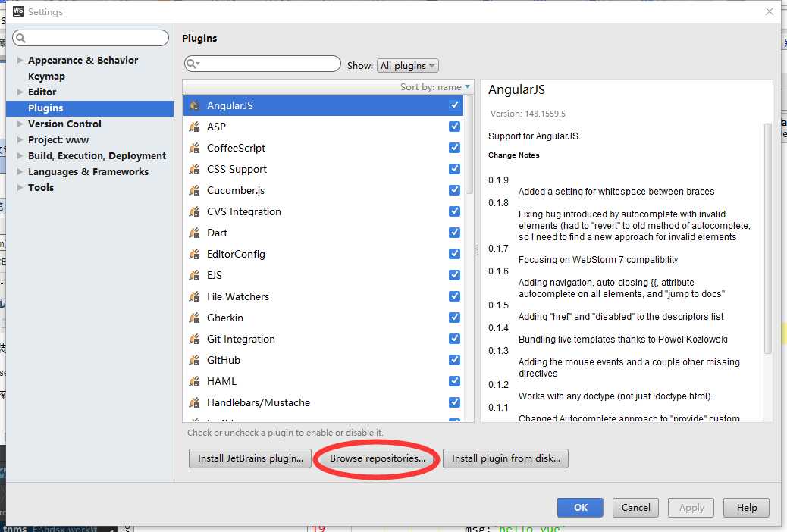This screenshot has height=532, width=787.
Task: Expand Languages & Frameworks arrow
Action: [20, 171]
